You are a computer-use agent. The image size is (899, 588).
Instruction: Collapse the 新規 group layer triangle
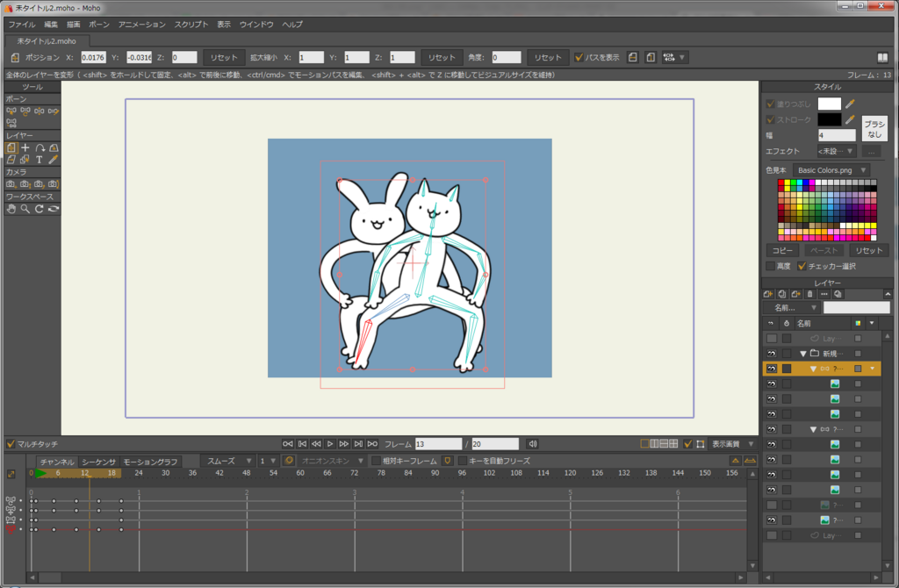point(803,354)
